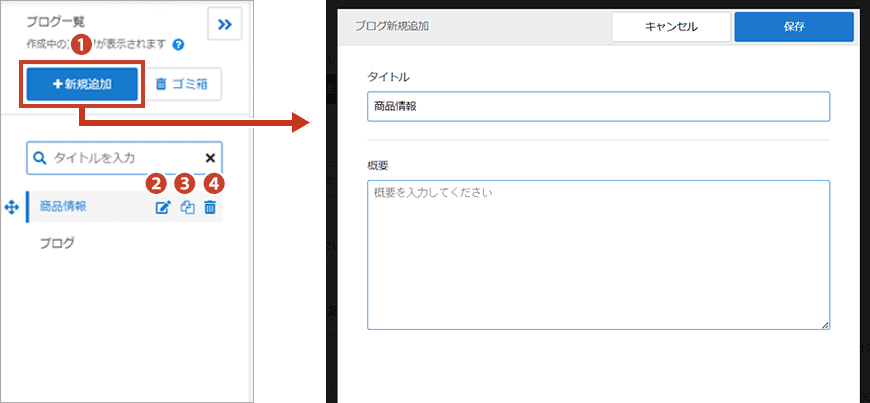Click the ブログ新規追加 dialog header title

pyautogui.click(x=392, y=27)
